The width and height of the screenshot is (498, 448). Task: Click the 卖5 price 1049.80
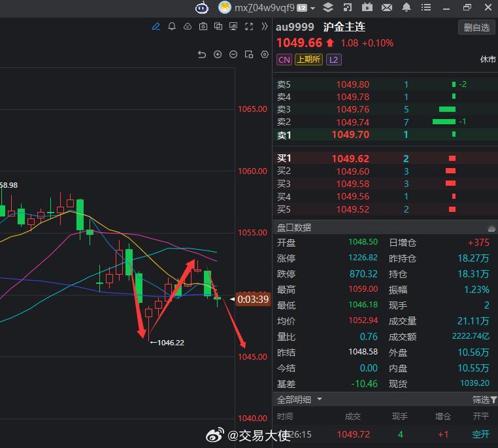click(352, 84)
